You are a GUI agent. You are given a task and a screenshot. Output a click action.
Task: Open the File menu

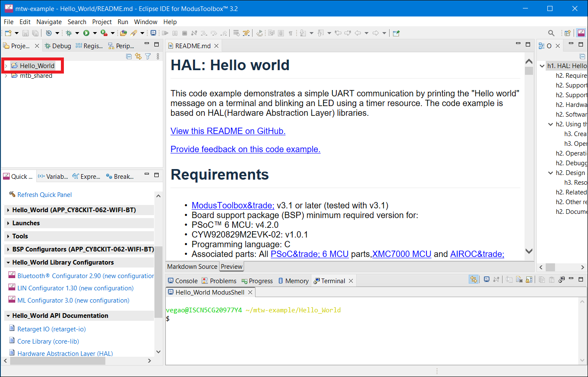[x=8, y=22]
